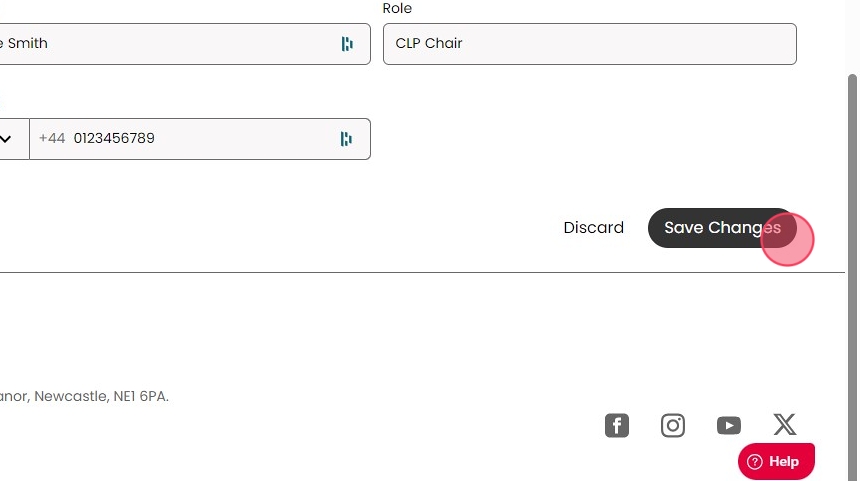This screenshot has width=860, height=481.
Task: Click the question mark Help icon
Action: [x=755, y=462]
